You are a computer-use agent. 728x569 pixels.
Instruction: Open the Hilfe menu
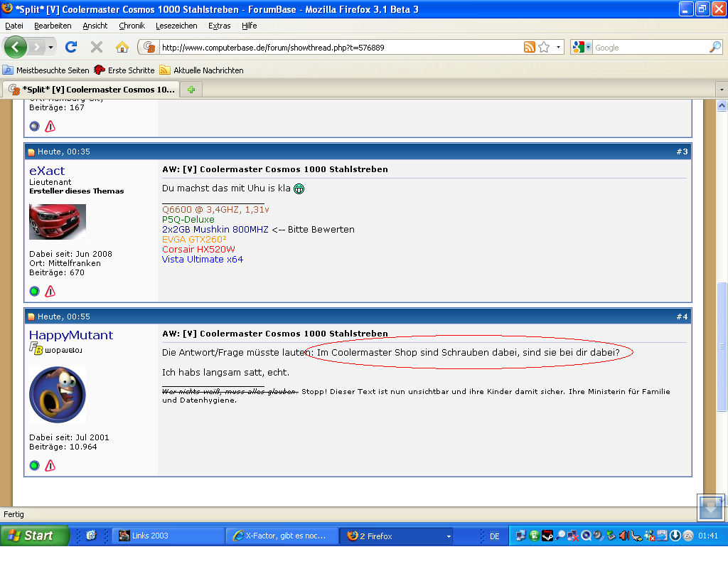coord(250,26)
